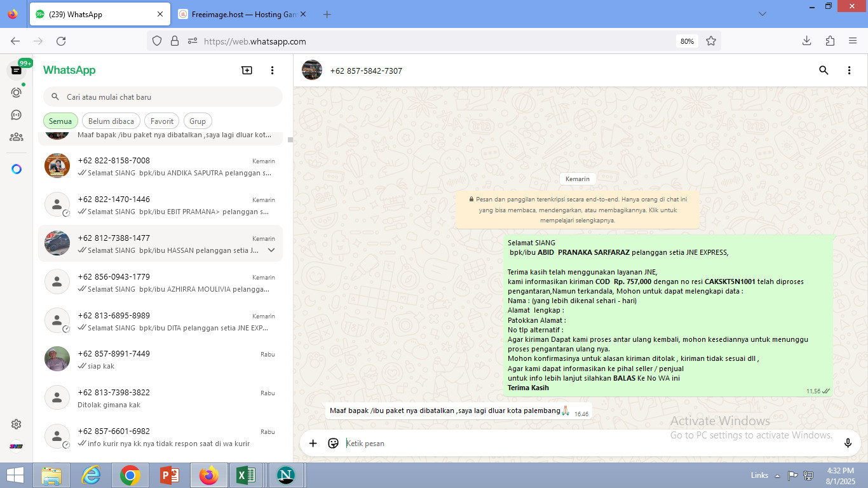Screen dimensions: 868x488
Task: Open the Firefox Extensions puzzle icon
Action: pyautogui.click(x=830, y=41)
